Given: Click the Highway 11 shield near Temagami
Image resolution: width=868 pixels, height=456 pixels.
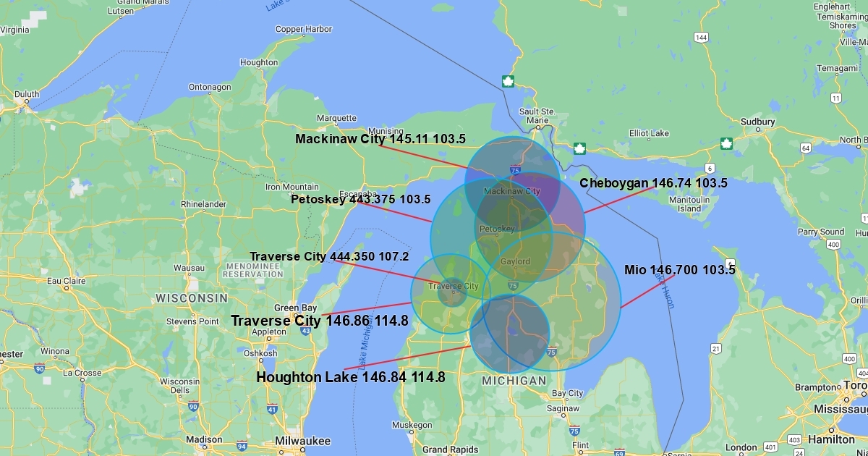Looking at the screenshot, I should point(836,98).
